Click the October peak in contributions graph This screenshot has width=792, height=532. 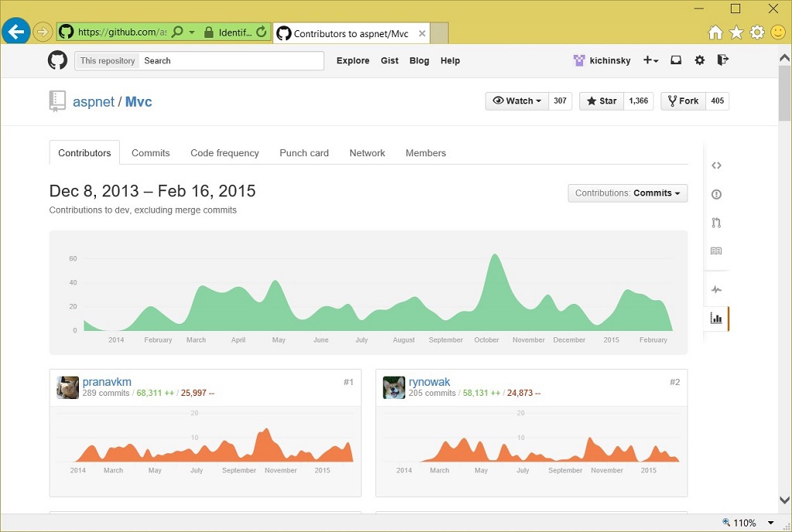[495, 257]
